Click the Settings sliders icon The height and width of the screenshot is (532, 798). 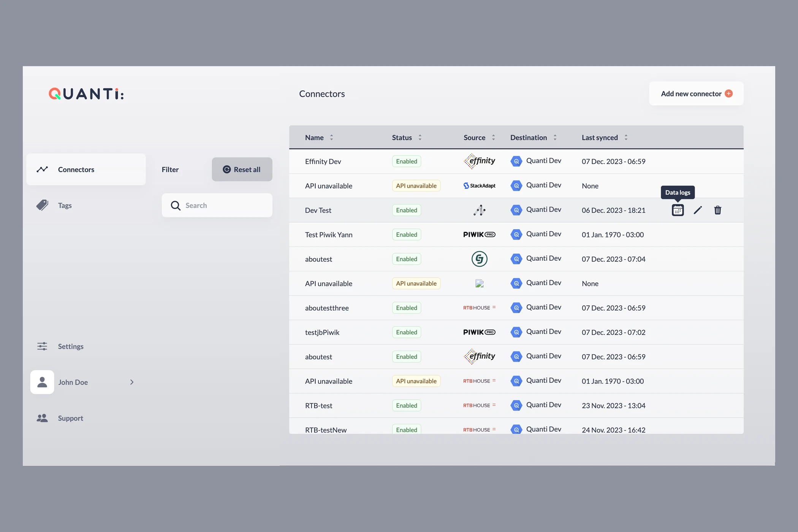pos(42,346)
